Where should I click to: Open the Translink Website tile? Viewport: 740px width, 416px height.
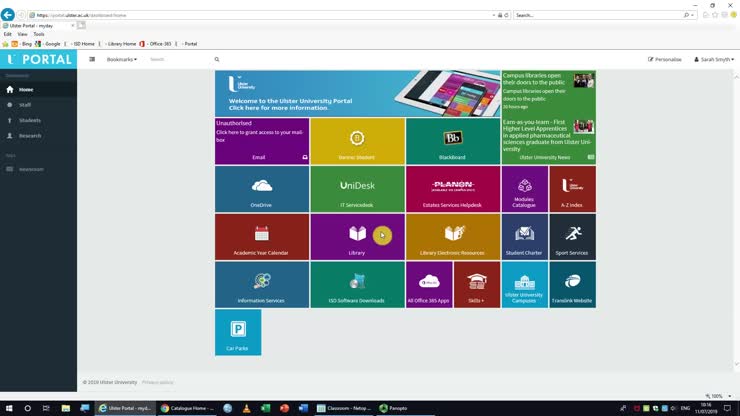point(572,285)
